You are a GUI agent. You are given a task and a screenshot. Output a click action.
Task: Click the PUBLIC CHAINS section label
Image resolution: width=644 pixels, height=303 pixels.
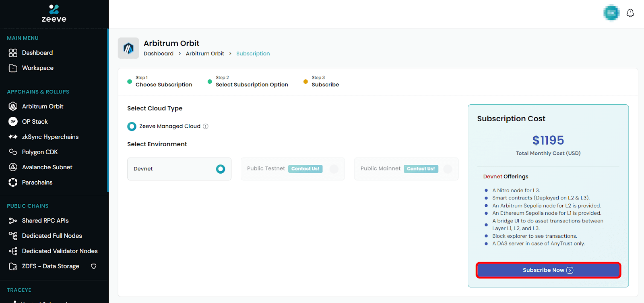pos(28,206)
